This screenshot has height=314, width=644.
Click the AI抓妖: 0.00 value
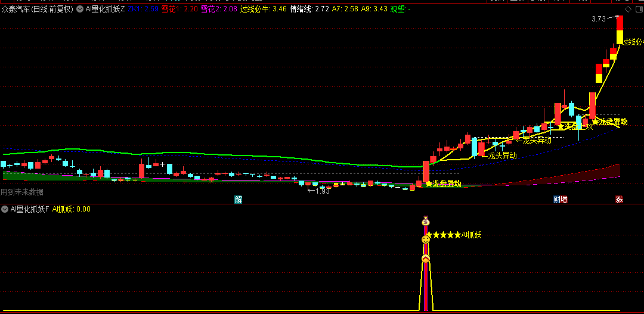point(72,209)
